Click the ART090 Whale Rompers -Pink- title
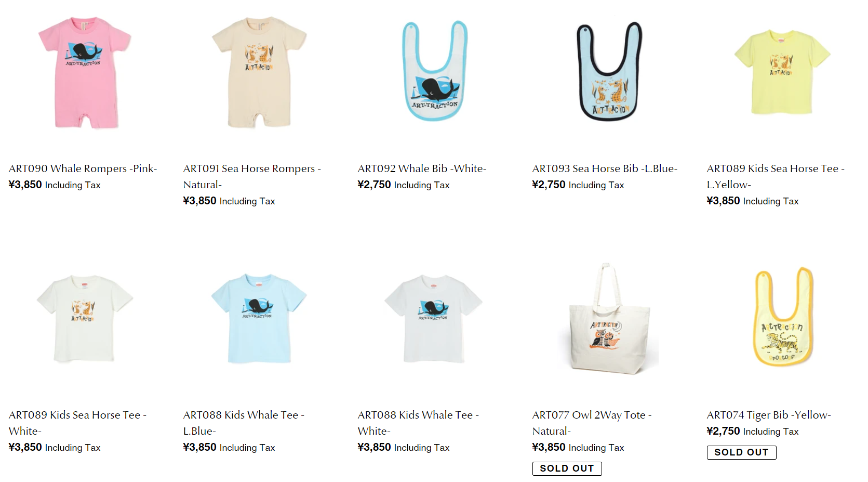The height and width of the screenshot is (482, 868). click(x=83, y=168)
